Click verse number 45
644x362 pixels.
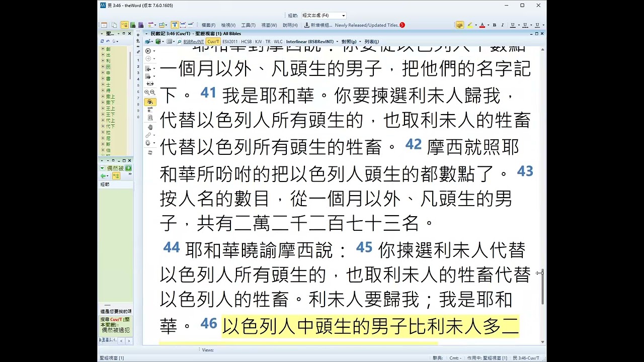click(x=364, y=247)
